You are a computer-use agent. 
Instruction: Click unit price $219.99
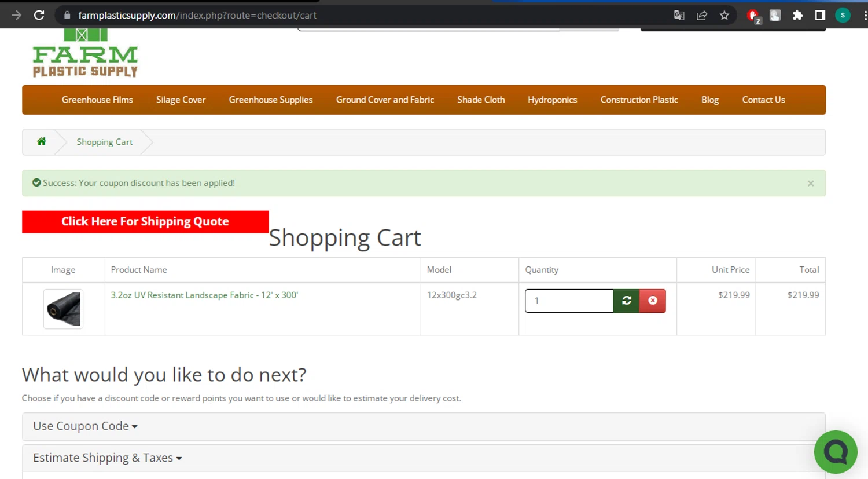[x=734, y=295]
